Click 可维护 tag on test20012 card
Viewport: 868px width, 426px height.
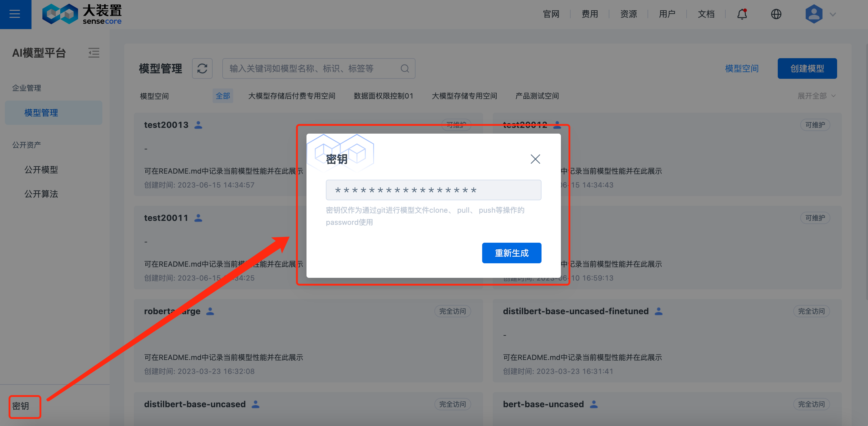(x=815, y=125)
